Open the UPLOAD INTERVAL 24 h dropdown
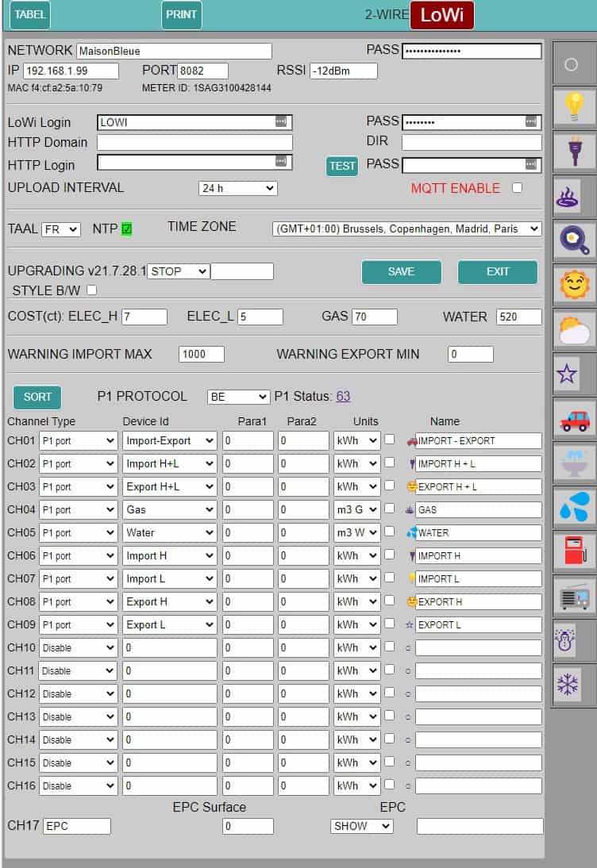This screenshot has width=597, height=868. (x=237, y=188)
